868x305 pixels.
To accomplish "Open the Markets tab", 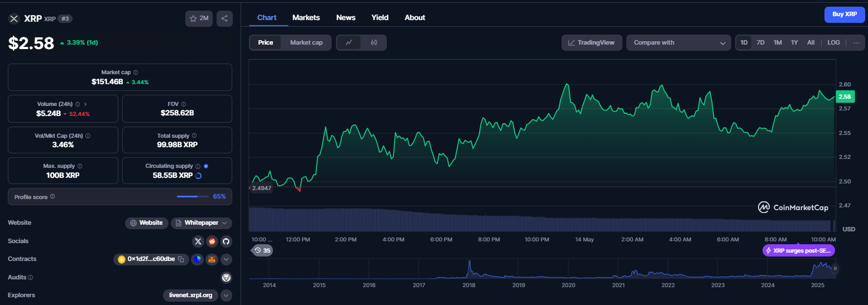I will click(x=306, y=17).
